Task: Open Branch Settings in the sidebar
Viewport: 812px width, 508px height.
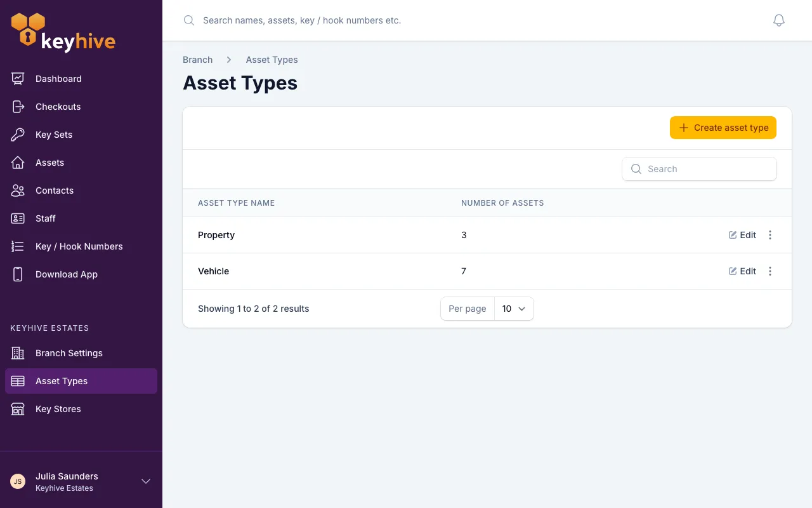Action: coord(81,353)
